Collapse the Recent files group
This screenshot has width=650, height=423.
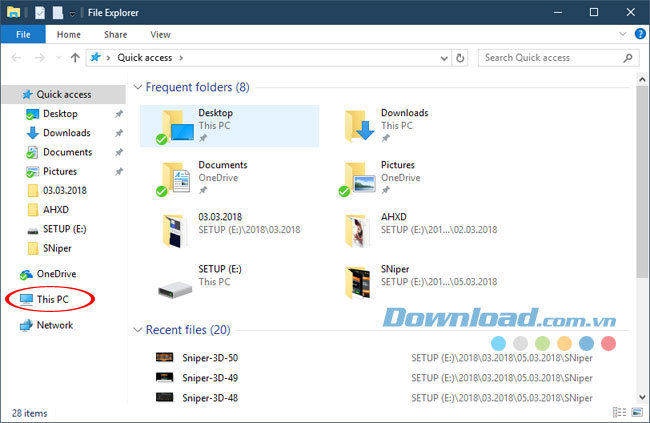[137, 330]
